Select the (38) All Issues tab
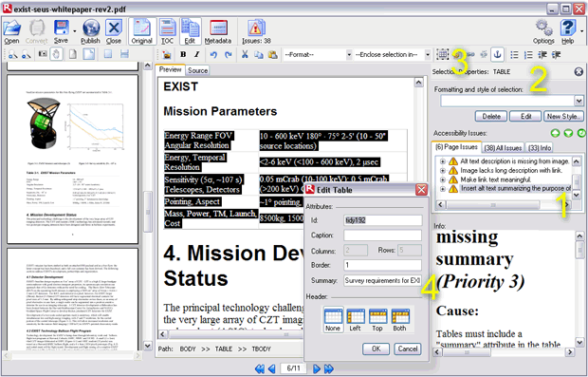Viewport: 588px width, 377px height. 503,148
